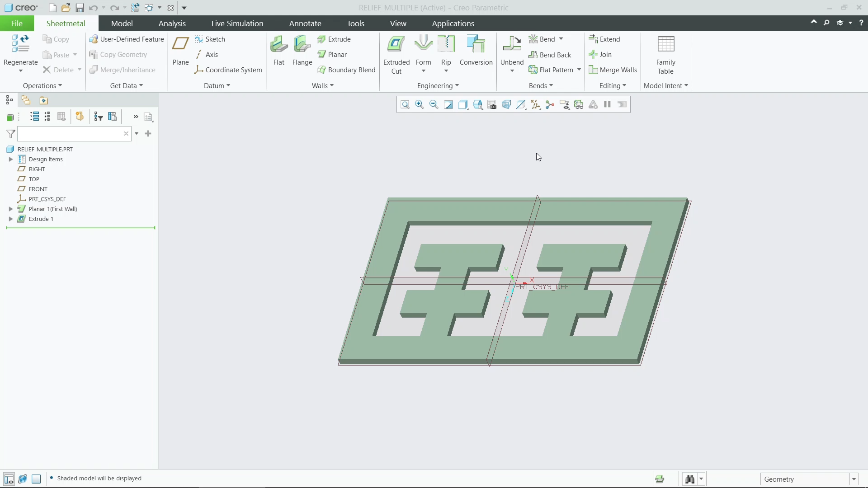Activate the Rip tool
Viewport: 868px width, 488px height.
[x=446, y=53]
